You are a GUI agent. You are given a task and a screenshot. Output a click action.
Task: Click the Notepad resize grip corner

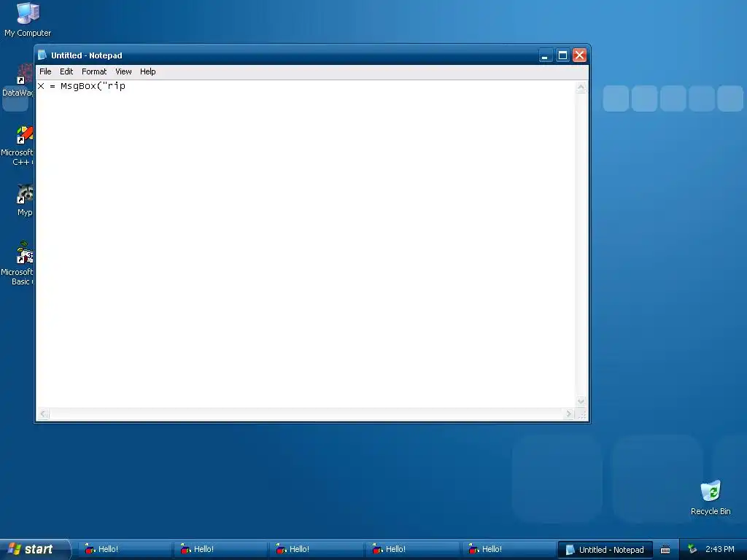[581, 414]
